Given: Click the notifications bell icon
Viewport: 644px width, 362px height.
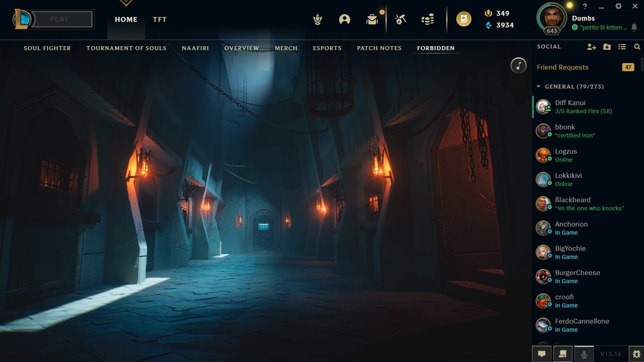Looking at the screenshot, I should click(x=634, y=27).
